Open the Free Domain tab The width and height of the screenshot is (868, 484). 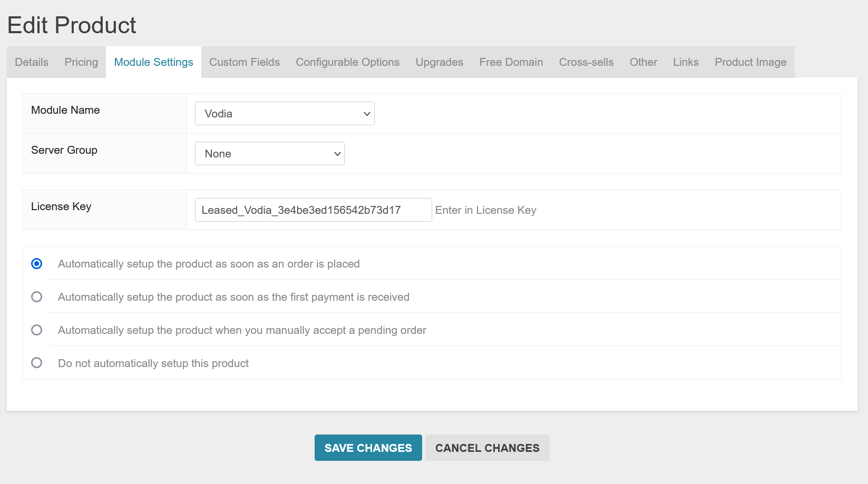511,62
